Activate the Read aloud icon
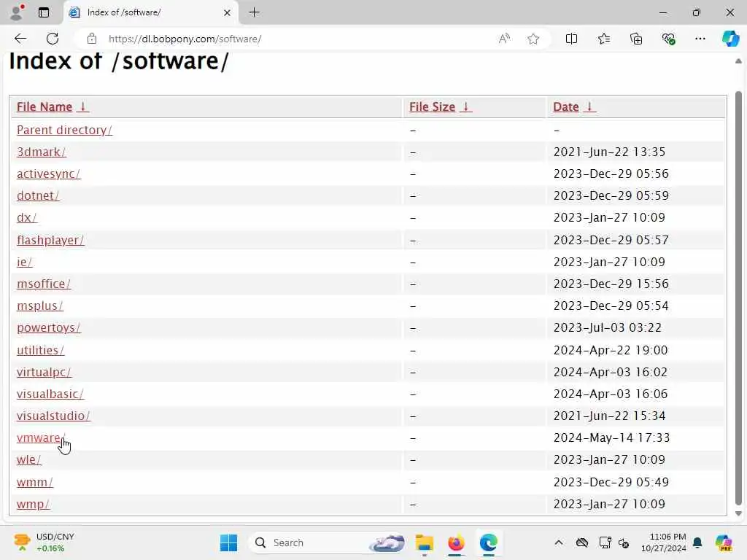747x560 pixels. click(x=504, y=39)
